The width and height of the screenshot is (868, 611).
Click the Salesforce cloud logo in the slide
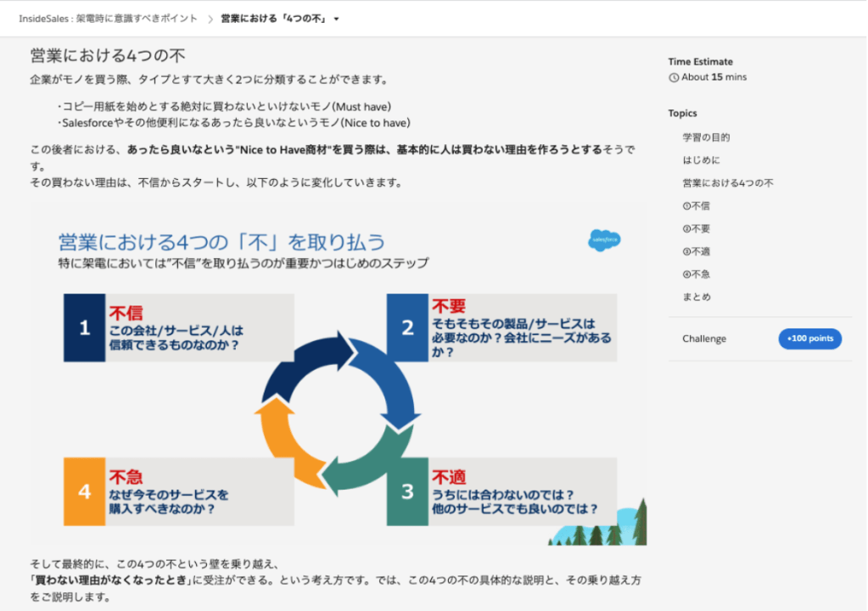pos(604,240)
